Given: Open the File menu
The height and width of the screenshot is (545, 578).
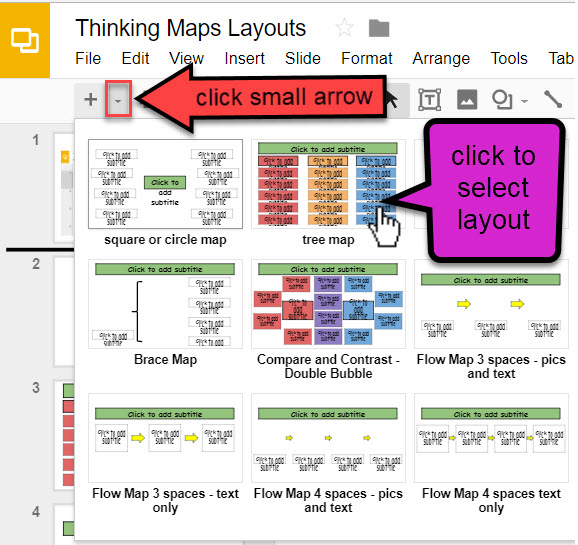Looking at the screenshot, I should pos(88,58).
